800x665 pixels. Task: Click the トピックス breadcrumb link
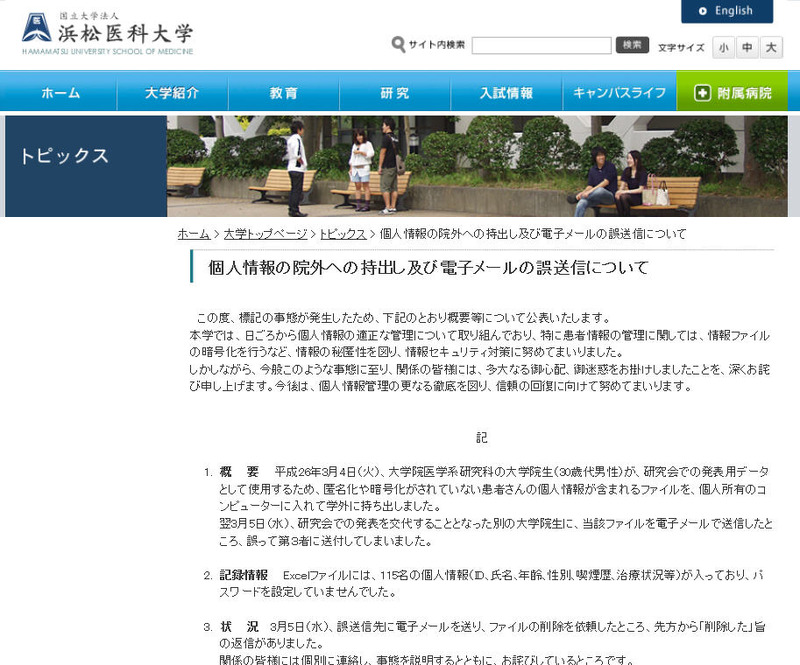(342, 234)
